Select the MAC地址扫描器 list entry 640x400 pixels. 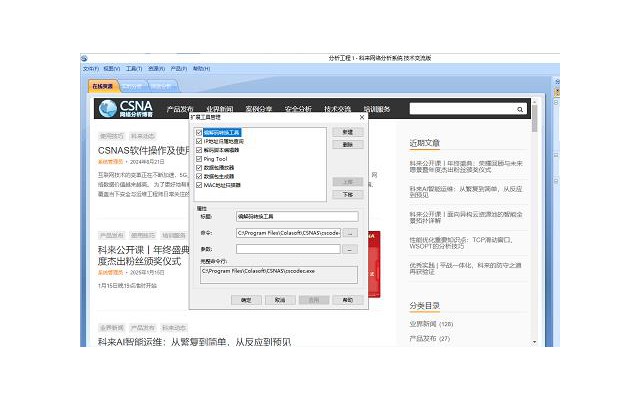pos(222,185)
